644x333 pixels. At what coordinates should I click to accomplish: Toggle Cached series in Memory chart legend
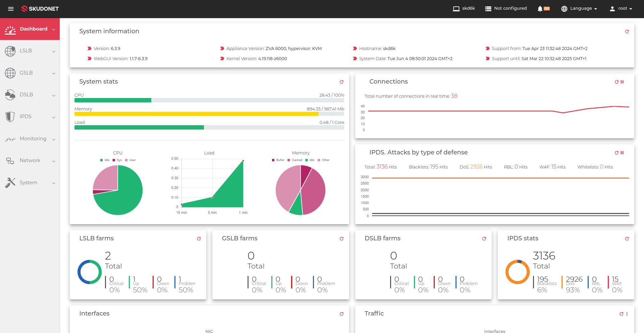295,160
